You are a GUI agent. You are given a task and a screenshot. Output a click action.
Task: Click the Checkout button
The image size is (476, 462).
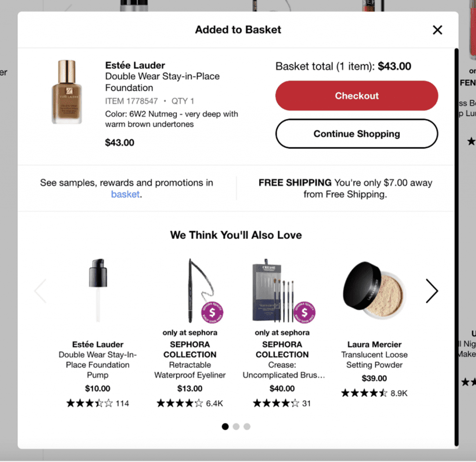[356, 96]
